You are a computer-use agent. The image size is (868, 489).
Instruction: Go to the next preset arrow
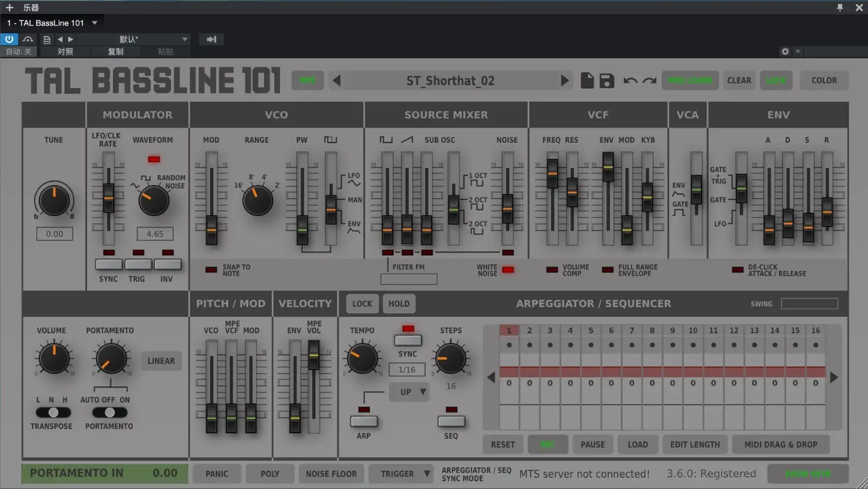click(564, 81)
